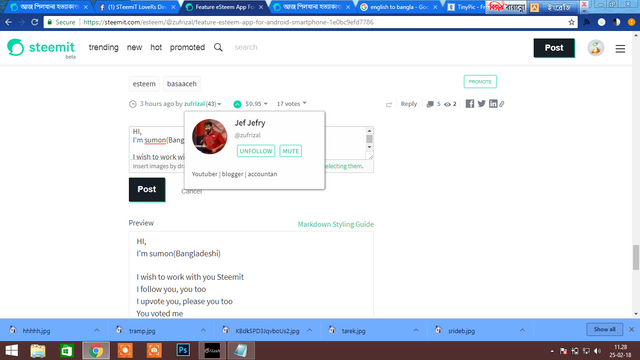Screen dimensions: 640x360
Task: Switch to the Facebook STeemiT Lovers tab
Action: [138, 7]
